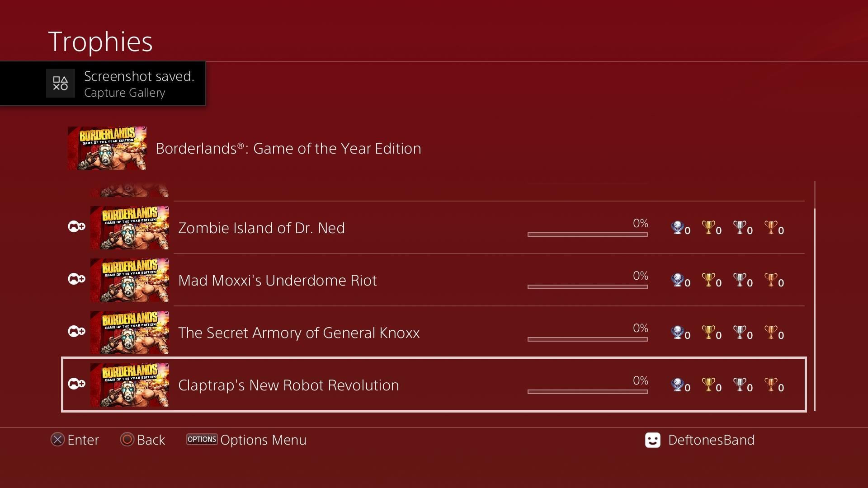Click the progress bar on Claptrap's row
The height and width of the screenshot is (488, 868).
[587, 391]
